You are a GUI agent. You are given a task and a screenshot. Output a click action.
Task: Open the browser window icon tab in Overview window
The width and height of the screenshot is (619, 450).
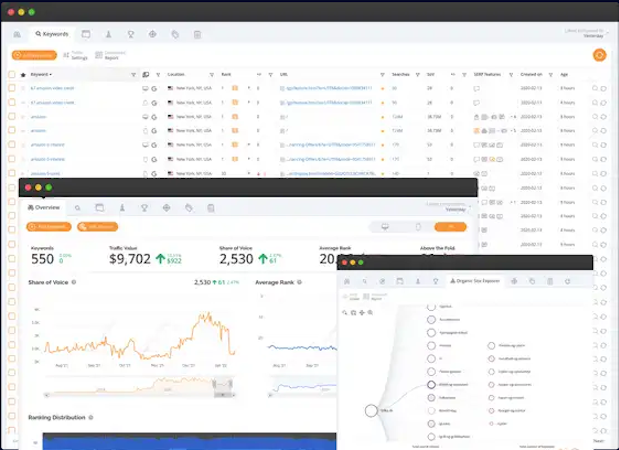[x=99, y=208]
